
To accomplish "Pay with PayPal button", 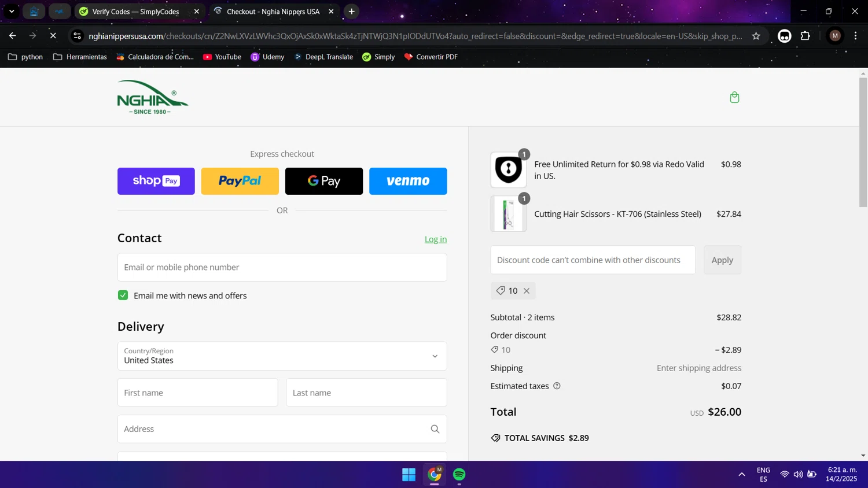I will pyautogui.click(x=240, y=181).
